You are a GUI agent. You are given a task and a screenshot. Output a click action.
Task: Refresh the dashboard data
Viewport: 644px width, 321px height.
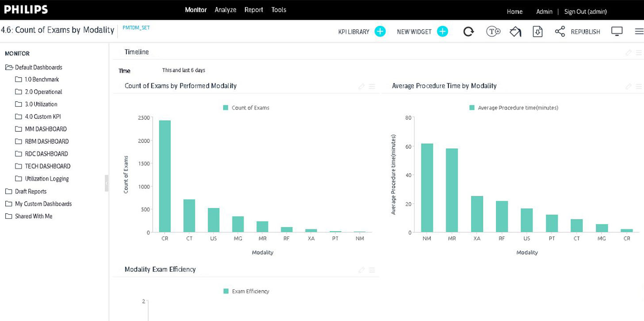468,31
